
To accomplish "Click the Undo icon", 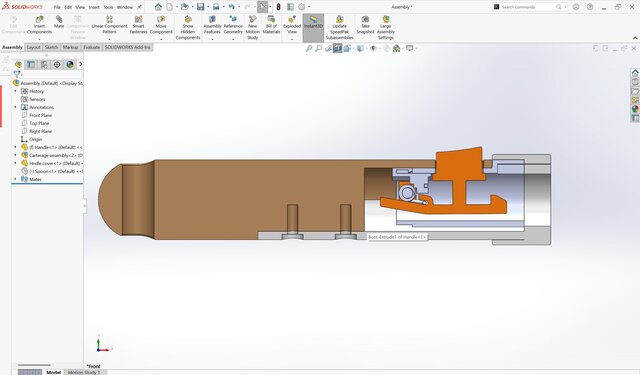I will coord(231,7).
